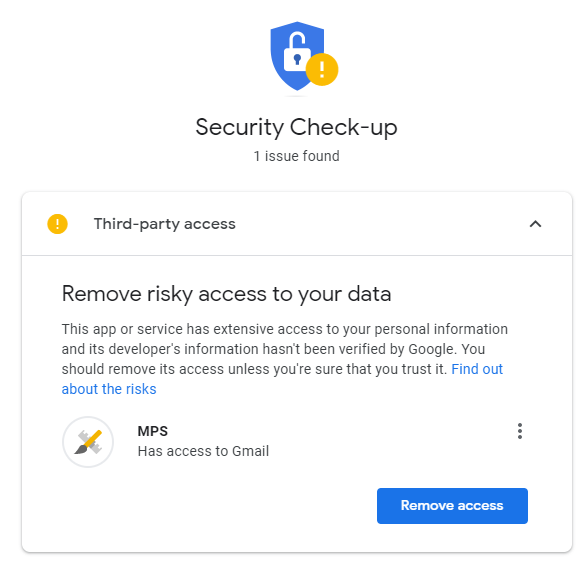
Task: Click the '1 issue found' status text
Action: tap(296, 156)
